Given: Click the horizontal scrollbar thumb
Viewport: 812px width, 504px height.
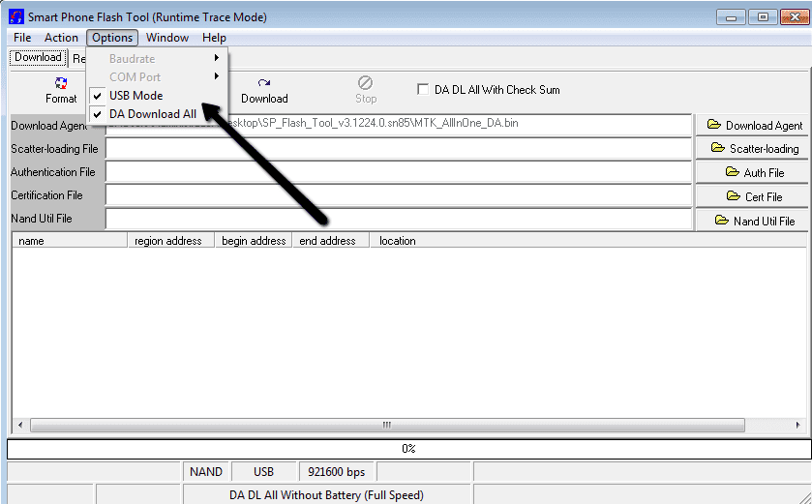Looking at the screenshot, I should tap(387, 426).
